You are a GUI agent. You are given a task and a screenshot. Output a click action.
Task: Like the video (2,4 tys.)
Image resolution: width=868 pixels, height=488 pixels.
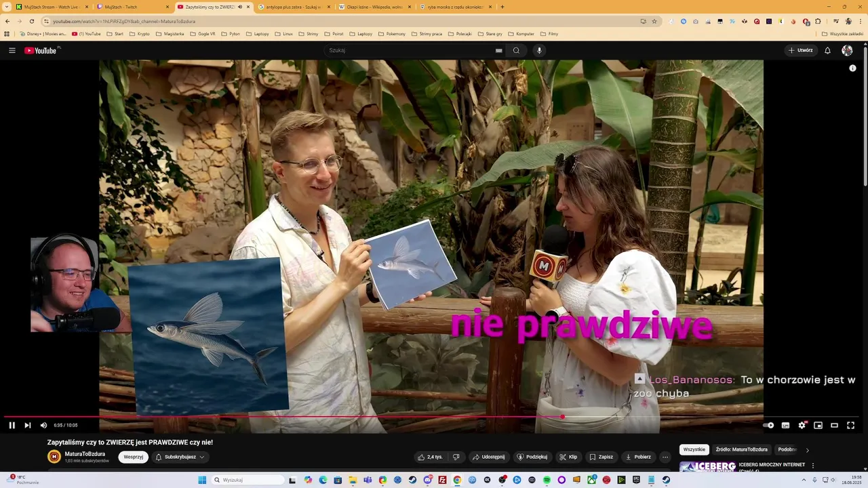click(x=431, y=457)
